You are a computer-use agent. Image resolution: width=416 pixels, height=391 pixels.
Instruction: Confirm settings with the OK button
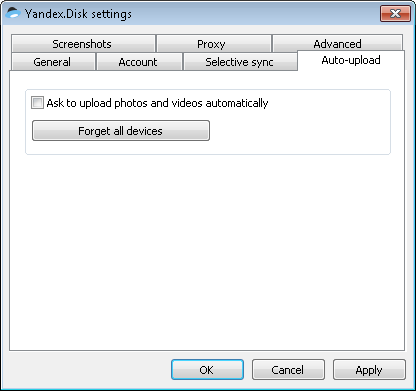pyautogui.click(x=207, y=370)
